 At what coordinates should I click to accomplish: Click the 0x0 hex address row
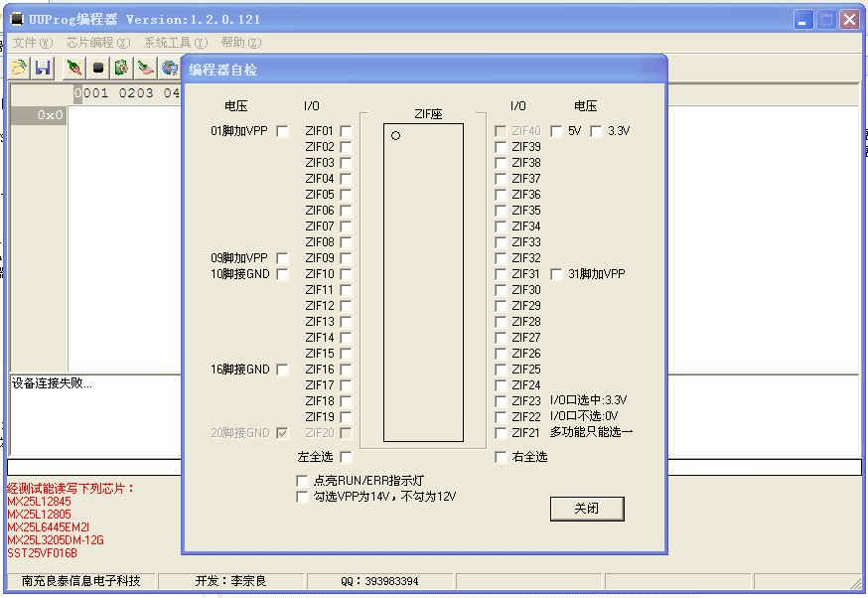pos(40,115)
